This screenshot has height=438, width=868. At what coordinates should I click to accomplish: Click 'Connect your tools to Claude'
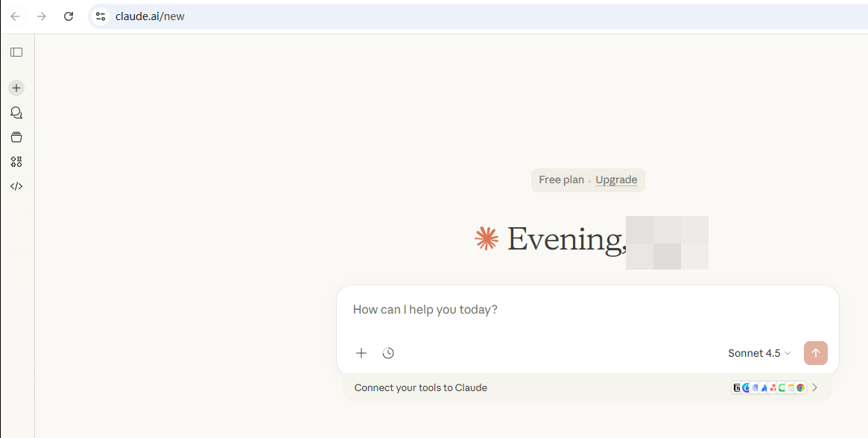tap(421, 387)
